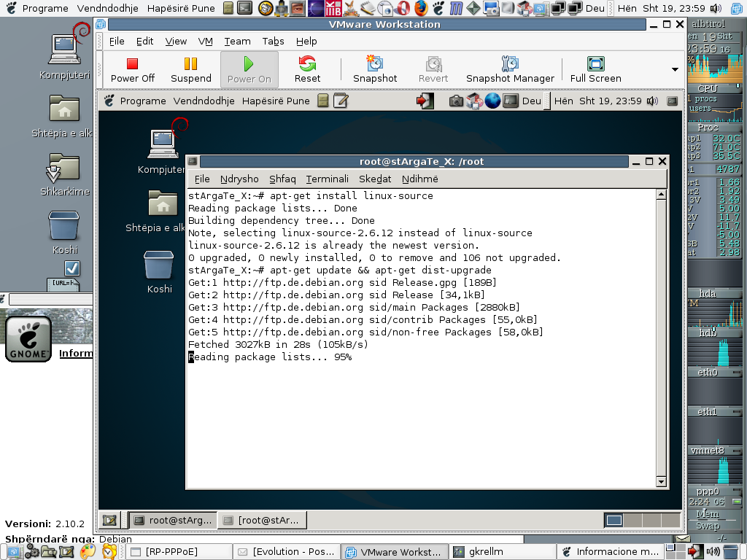
Task: Click the Revert toolbar button
Action: pos(433,70)
